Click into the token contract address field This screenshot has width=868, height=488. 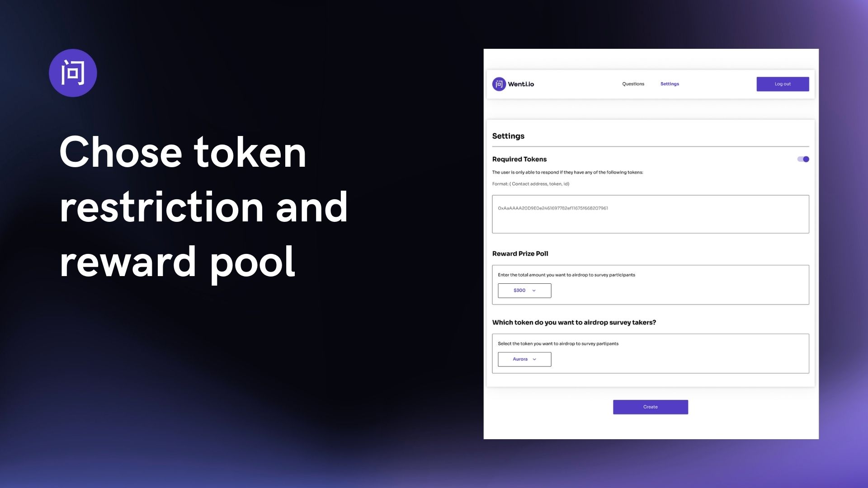coord(651,214)
